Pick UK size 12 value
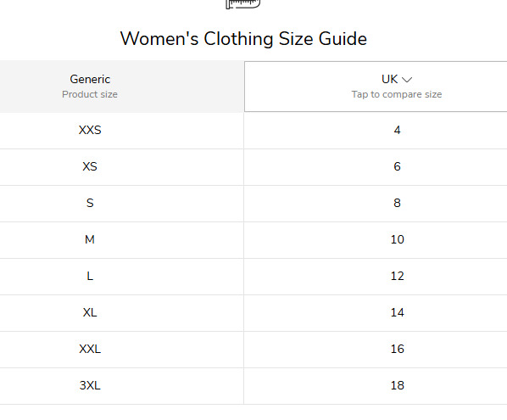 pyautogui.click(x=397, y=276)
